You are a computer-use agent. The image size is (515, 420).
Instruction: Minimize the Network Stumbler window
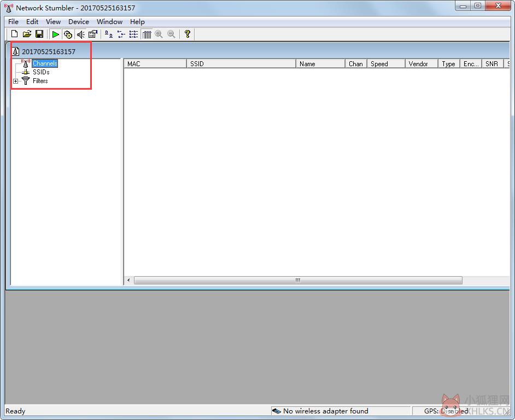click(463, 6)
